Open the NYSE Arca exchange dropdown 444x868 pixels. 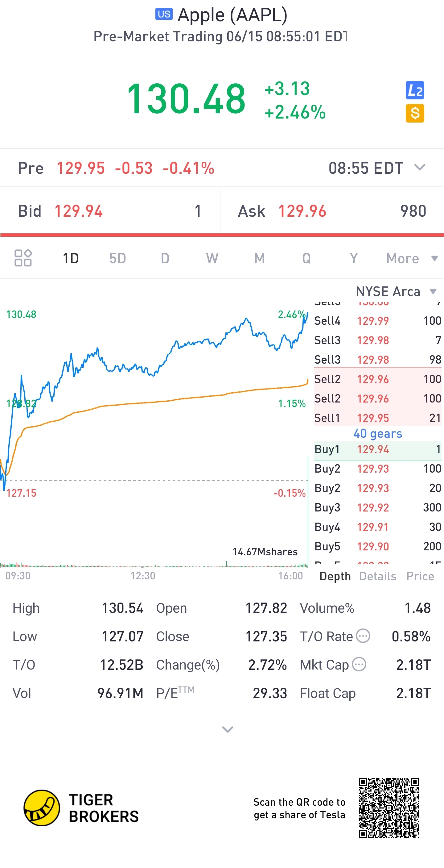396,291
